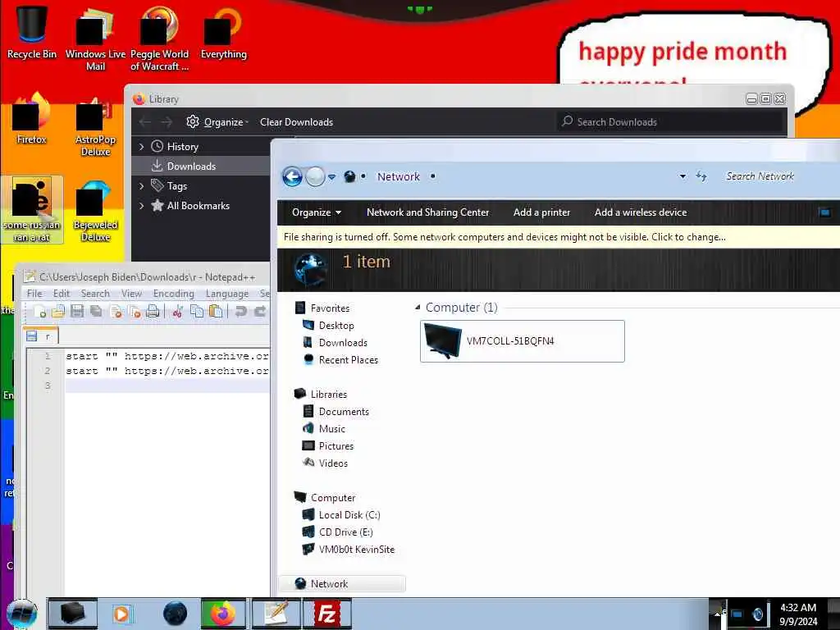Collapse the Computer (1) group
This screenshot has width=840, height=630.
[x=418, y=308]
